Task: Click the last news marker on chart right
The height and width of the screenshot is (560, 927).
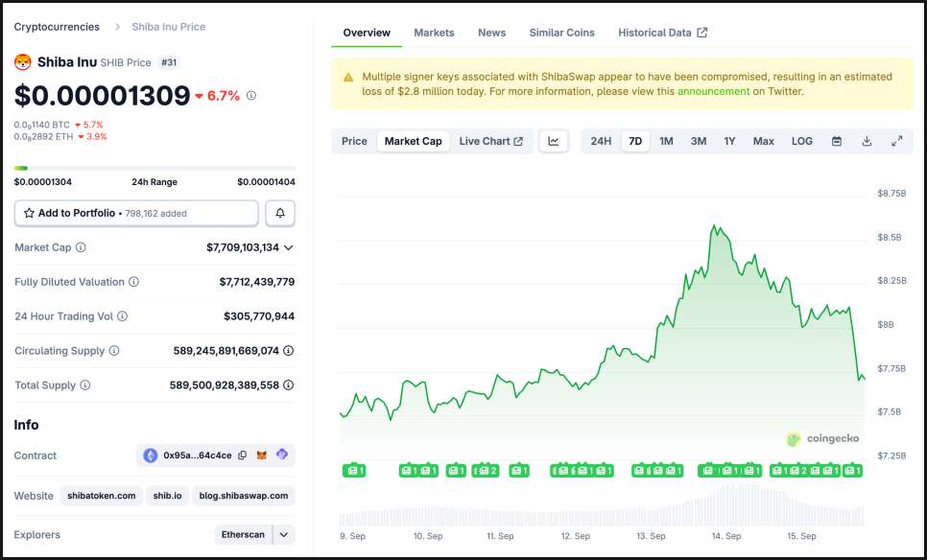Action: [x=852, y=471]
